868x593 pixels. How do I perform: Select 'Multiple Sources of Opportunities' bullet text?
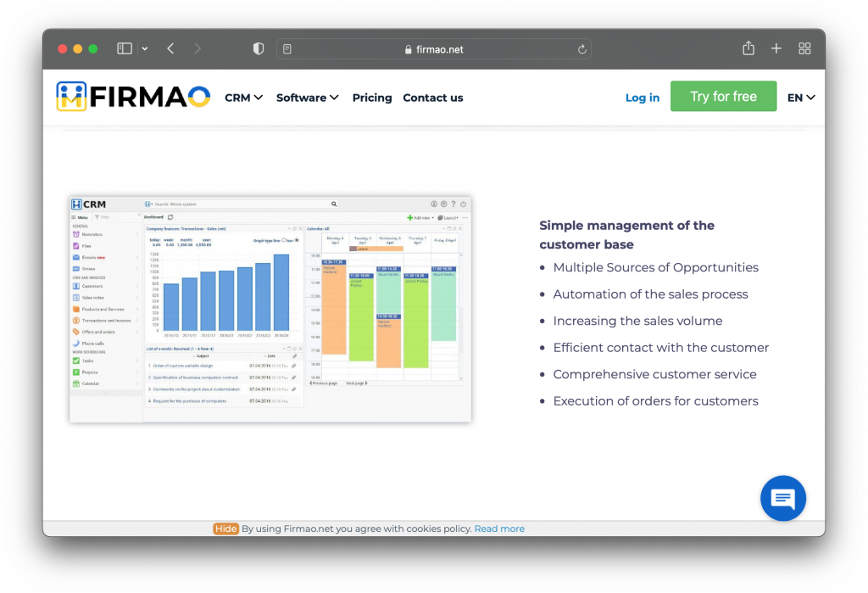(x=655, y=268)
